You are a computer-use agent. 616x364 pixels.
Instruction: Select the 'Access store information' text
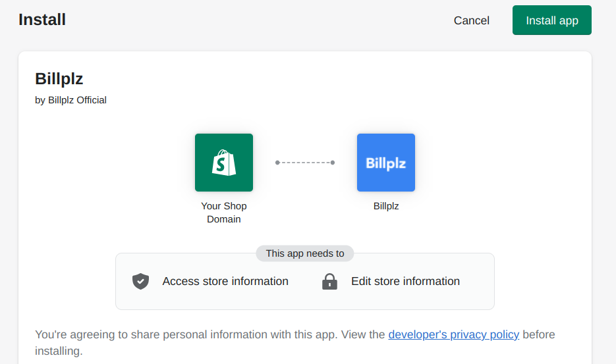(x=225, y=281)
